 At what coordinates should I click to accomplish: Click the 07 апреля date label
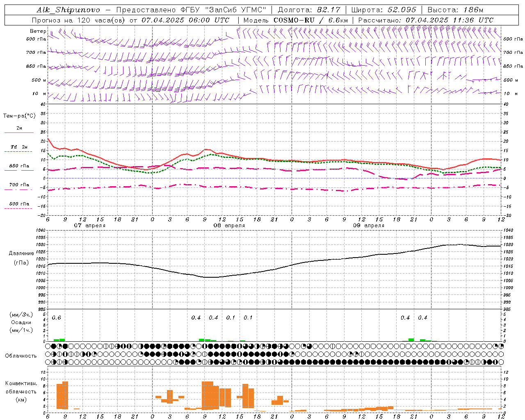coord(89,226)
